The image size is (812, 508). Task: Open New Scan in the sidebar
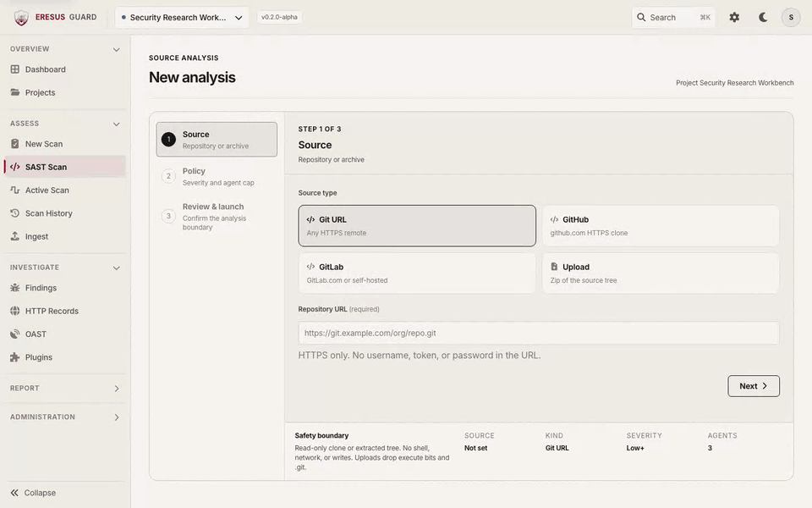65,144
